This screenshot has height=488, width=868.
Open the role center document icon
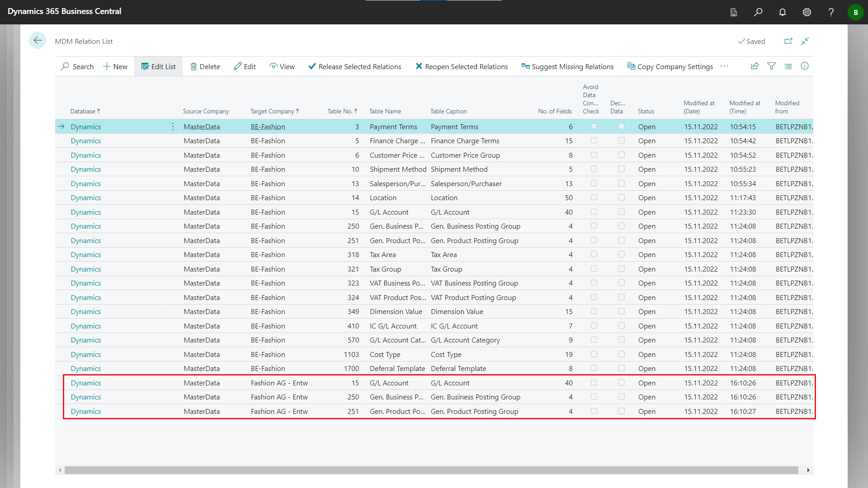point(734,12)
